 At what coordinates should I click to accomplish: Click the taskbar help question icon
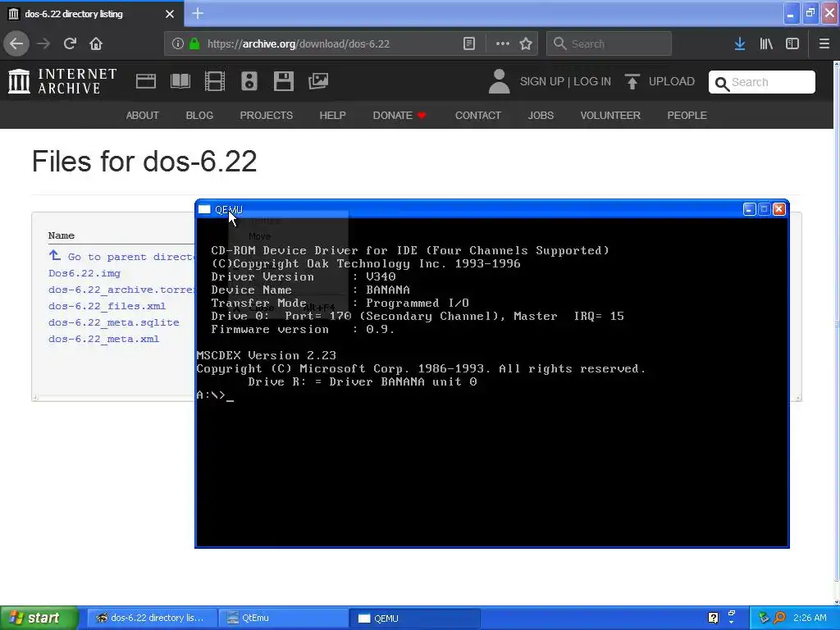[713, 619]
